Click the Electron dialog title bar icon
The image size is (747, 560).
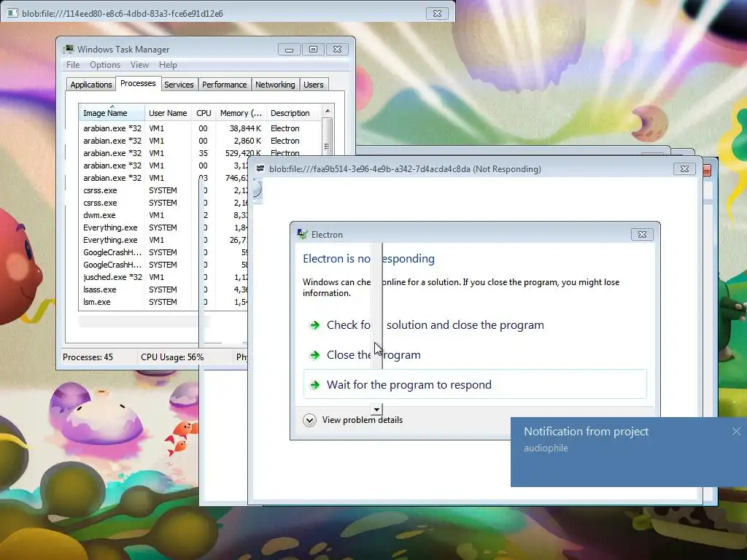point(302,234)
